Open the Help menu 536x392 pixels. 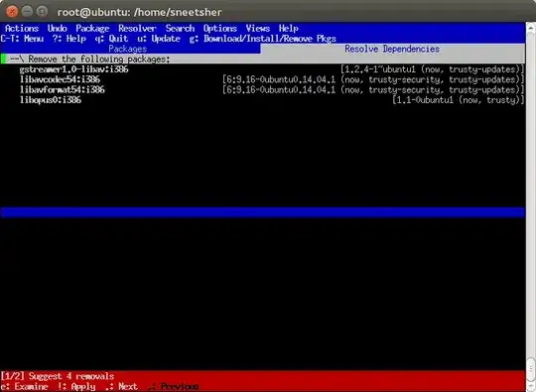click(x=289, y=29)
